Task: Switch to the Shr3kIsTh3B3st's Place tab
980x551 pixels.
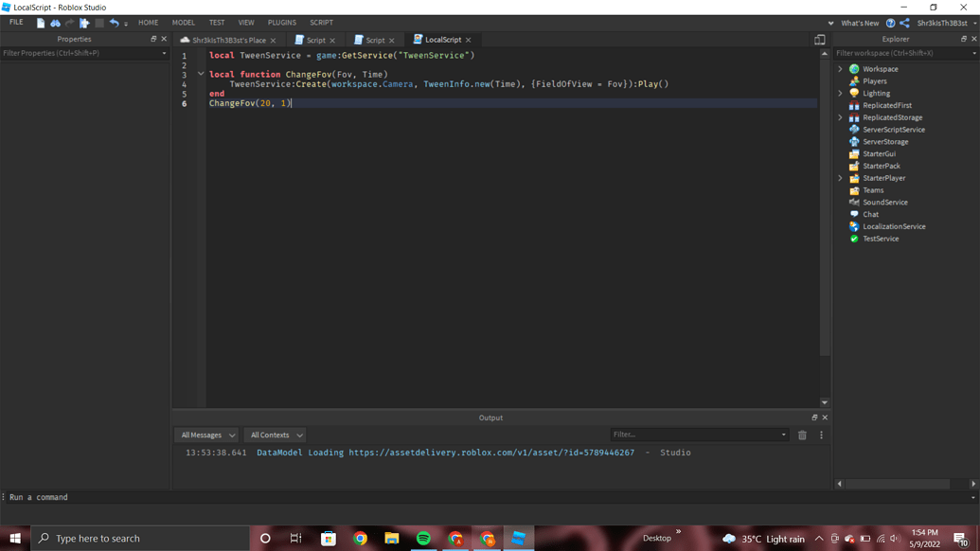Action: (228, 40)
